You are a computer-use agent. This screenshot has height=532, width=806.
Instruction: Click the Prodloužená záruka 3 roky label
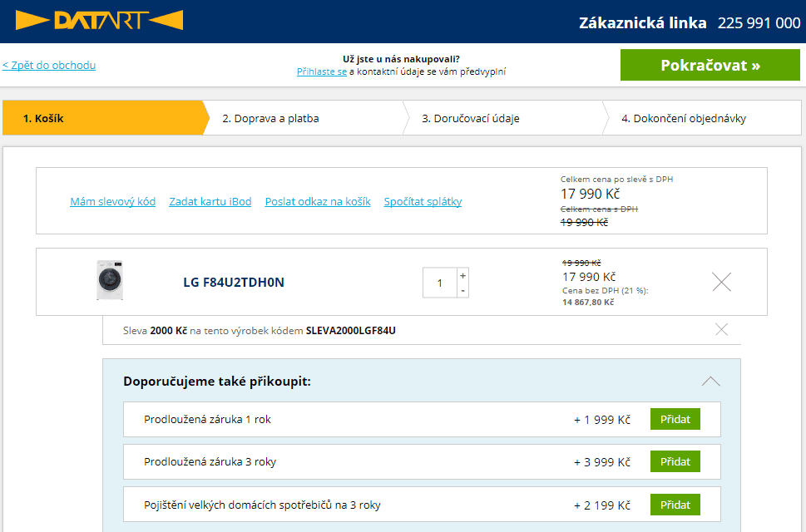coord(210,461)
